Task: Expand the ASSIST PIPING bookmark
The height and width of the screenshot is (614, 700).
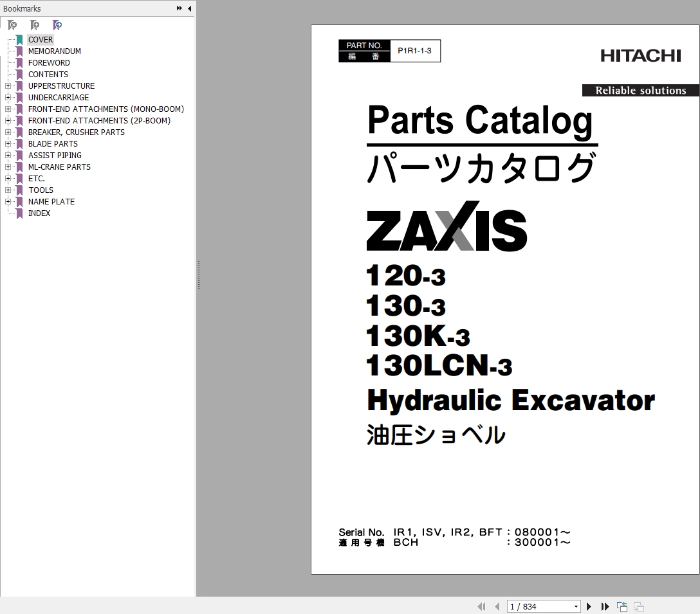Action: [8, 156]
